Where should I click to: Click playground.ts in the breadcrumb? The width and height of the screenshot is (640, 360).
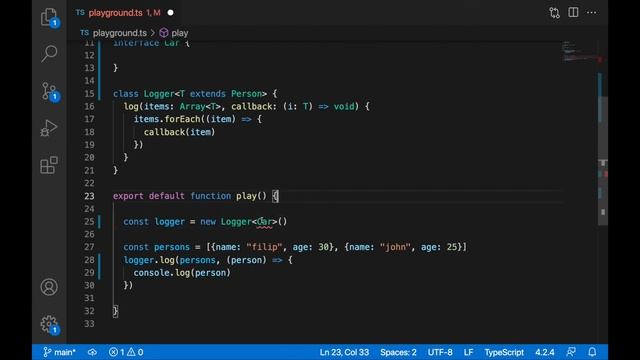point(120,33)
